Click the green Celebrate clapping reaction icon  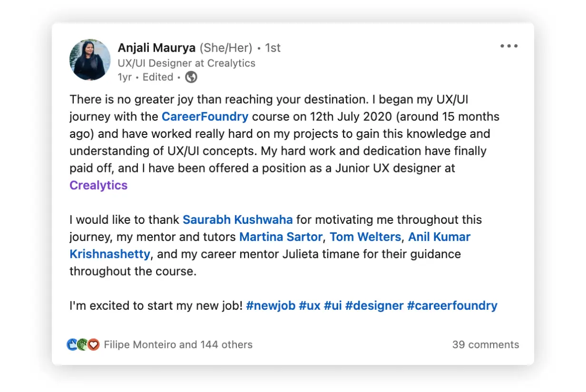pyautogui.click(x=82, y=344)
